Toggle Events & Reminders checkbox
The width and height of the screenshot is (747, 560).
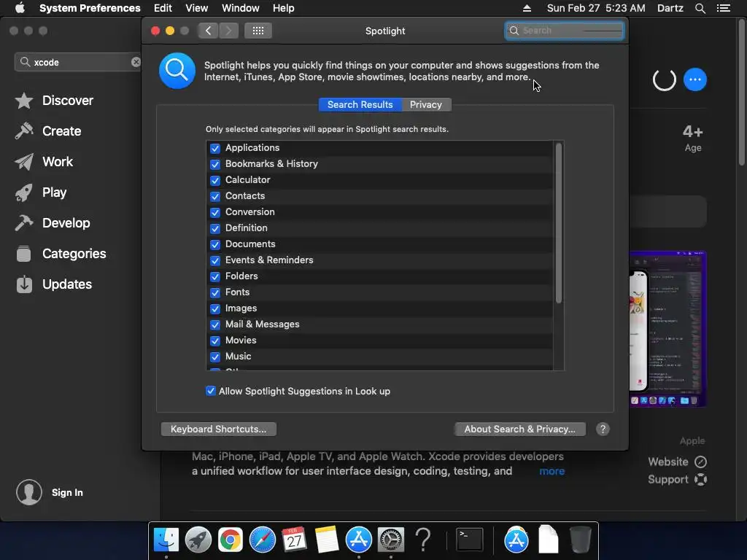tap(215, 260)
